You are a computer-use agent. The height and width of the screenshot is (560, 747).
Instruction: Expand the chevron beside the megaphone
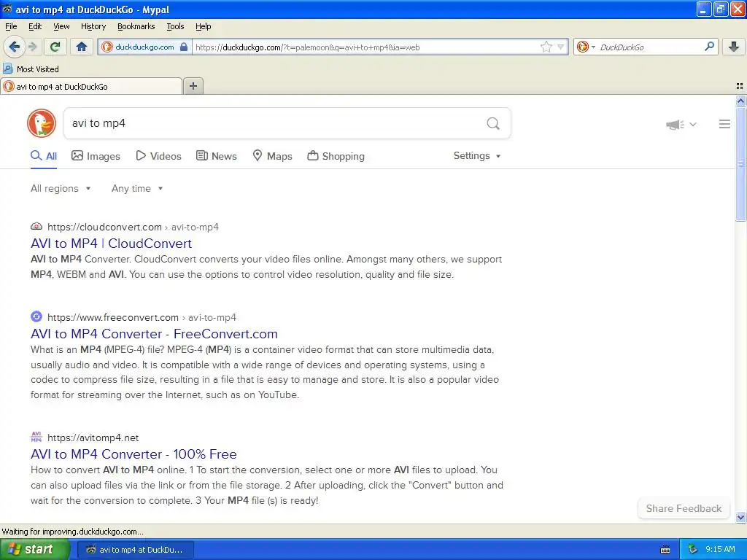point(693,124)
